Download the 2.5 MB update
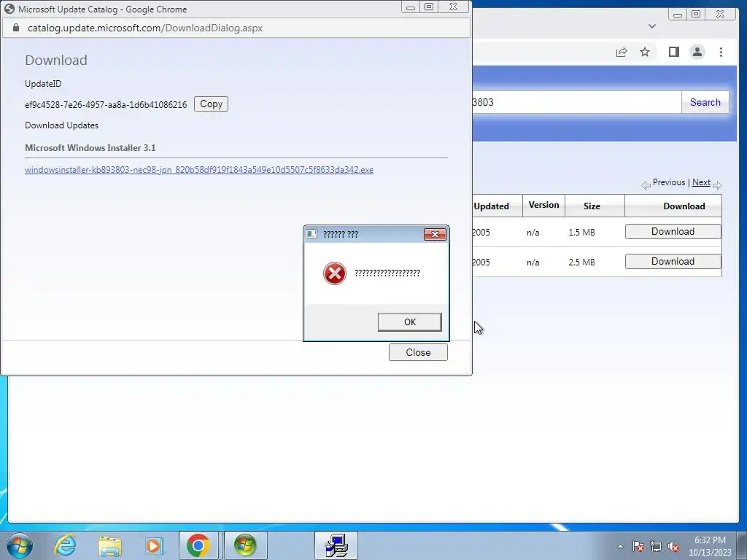The image size is (747, 560). (673, 262)
